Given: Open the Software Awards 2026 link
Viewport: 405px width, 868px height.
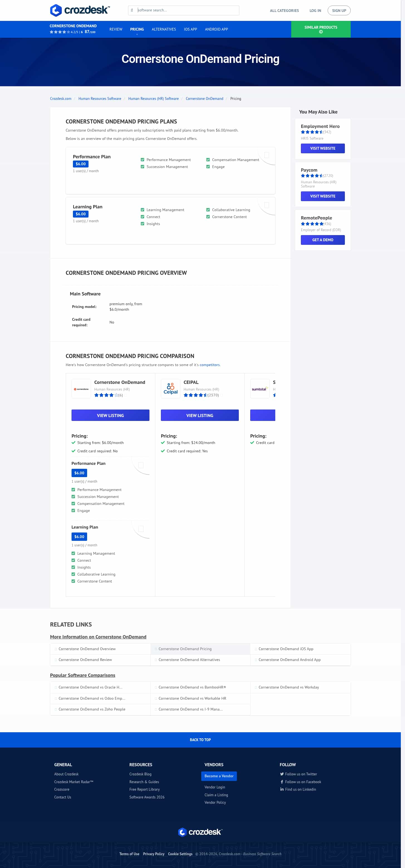Looking at the screenshot, I should (x=147, y=797).
